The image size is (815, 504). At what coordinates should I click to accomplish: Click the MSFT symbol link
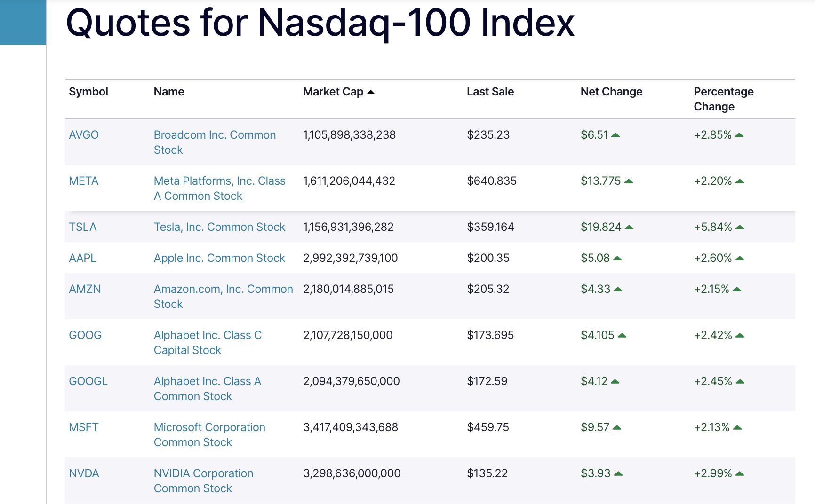click(x=84, y=427)
